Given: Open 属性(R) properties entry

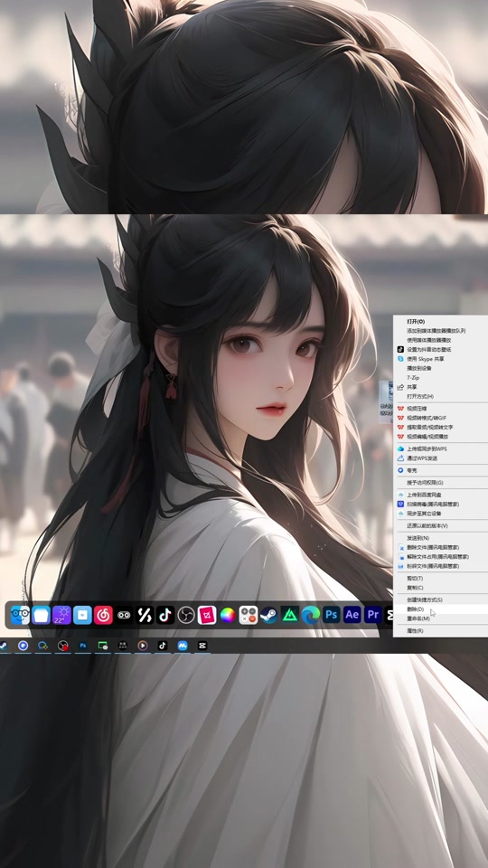Looking at the screenshot, I should click(440, 631).
